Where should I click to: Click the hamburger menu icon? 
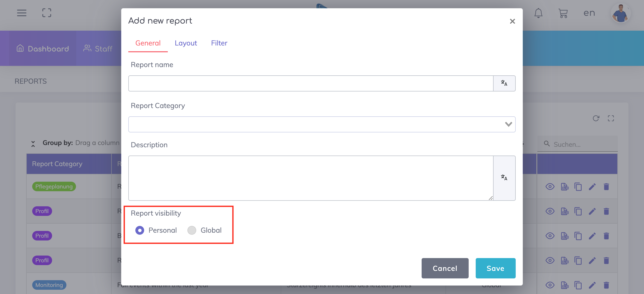(x=22, y=13)
